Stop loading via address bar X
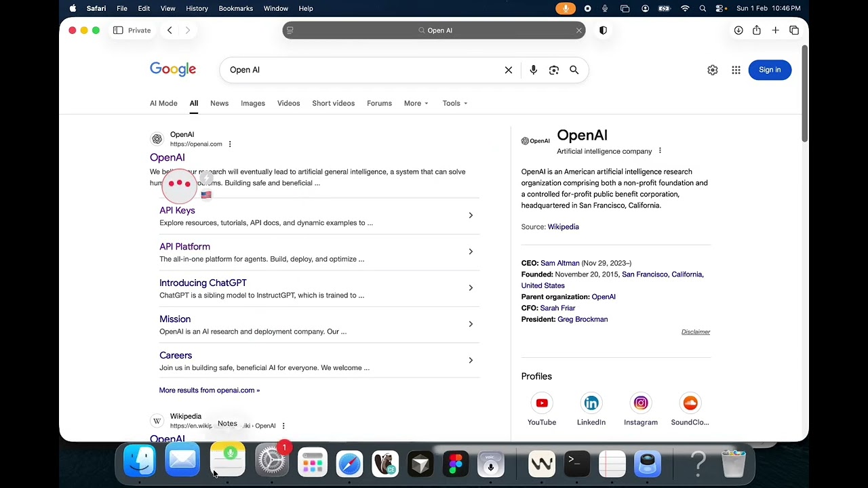 [578, 30]
